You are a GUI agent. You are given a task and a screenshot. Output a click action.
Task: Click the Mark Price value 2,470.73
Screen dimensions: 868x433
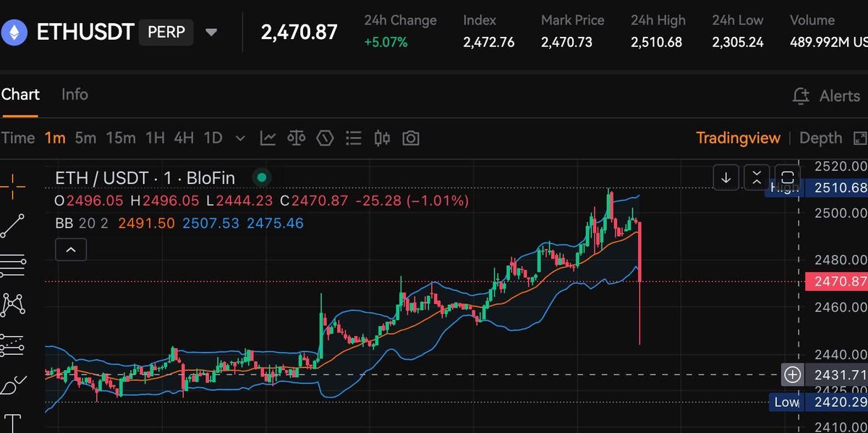[x=566, y=43]
